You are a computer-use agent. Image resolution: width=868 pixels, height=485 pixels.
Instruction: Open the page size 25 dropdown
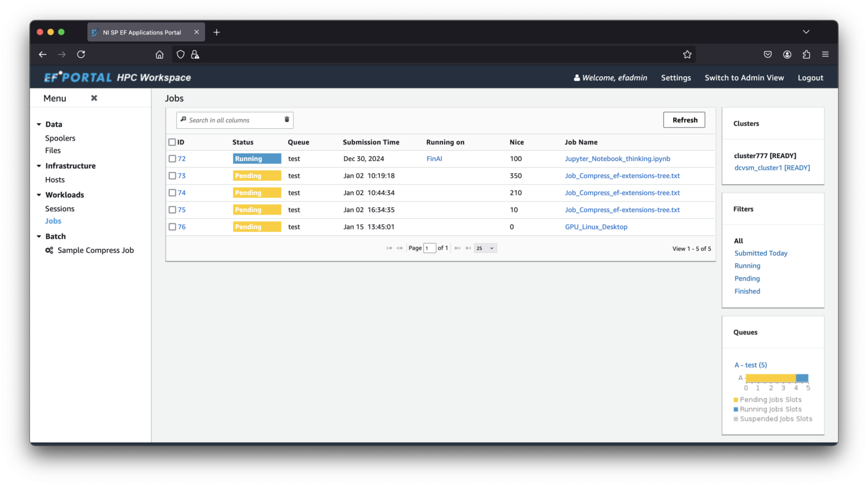[484, 248]
